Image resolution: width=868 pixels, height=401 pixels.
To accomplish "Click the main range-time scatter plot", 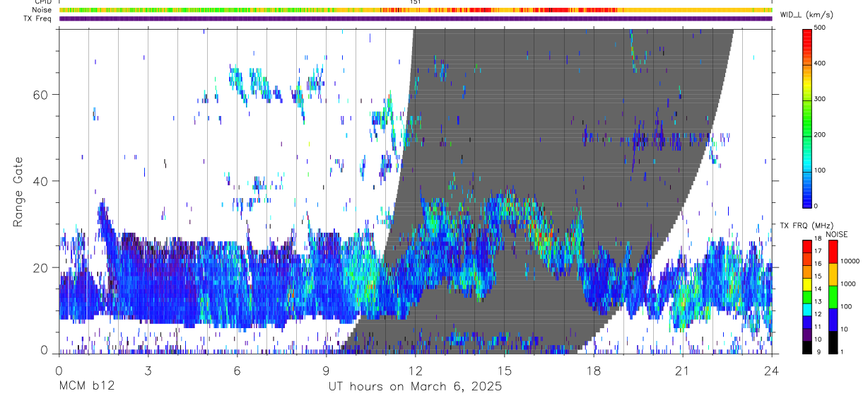I will 416,191.
